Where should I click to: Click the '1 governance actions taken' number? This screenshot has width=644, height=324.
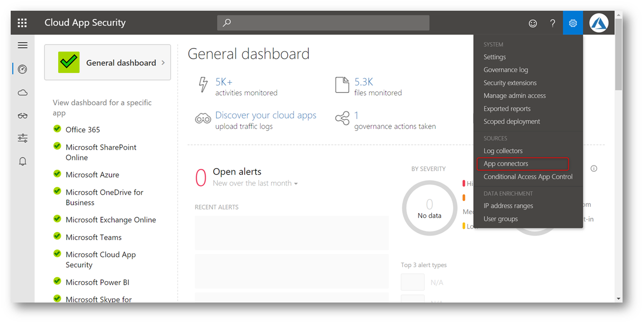(357, 115)
